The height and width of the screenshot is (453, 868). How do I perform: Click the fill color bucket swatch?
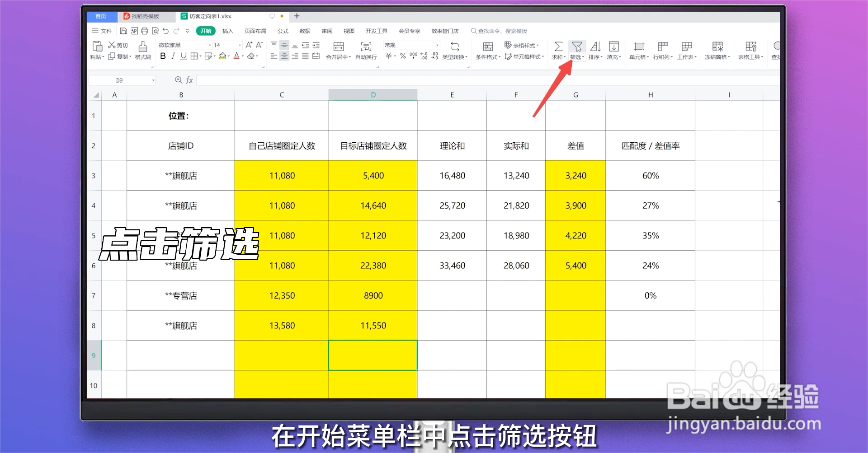click(x=222, y=56)
